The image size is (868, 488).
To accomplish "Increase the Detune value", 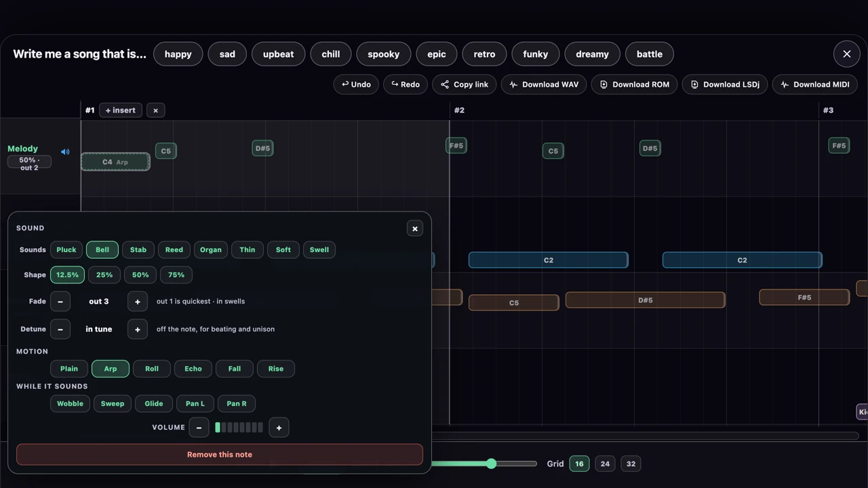I will click(138, 329).
